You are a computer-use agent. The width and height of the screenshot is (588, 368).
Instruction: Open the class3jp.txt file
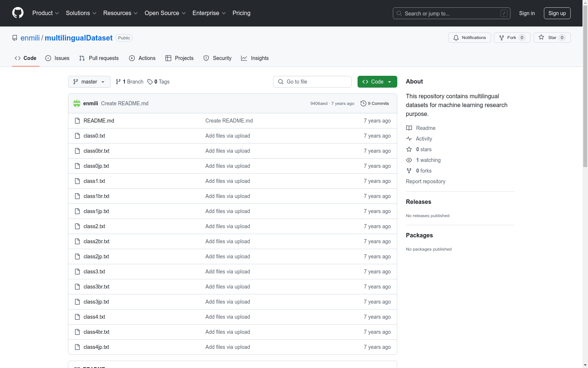[96, 302]
